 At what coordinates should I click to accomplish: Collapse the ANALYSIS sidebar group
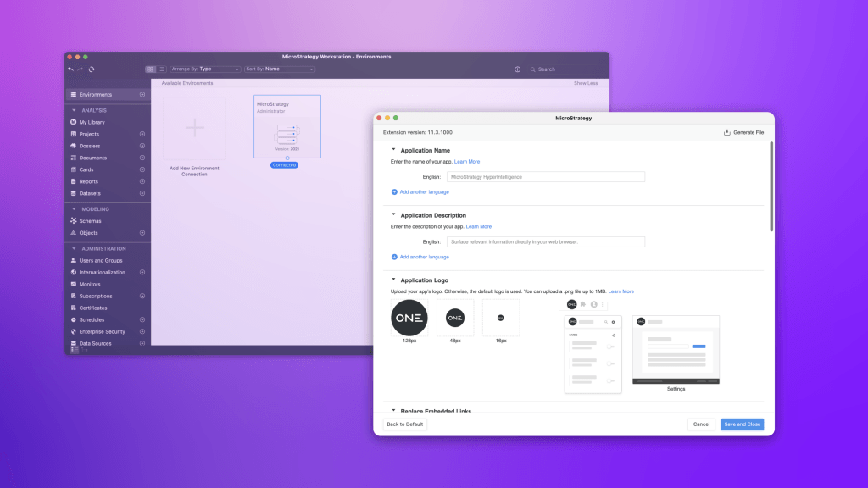(75, 110)
